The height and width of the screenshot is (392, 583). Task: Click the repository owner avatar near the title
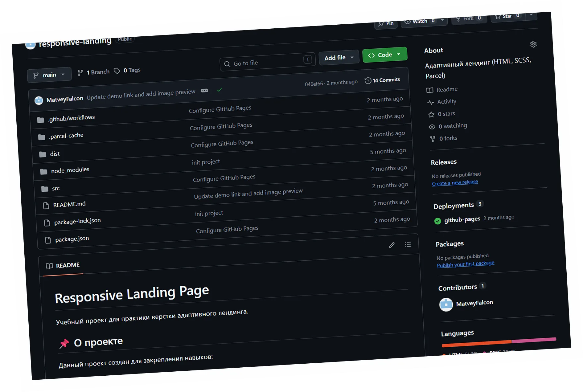click(30, 45)
